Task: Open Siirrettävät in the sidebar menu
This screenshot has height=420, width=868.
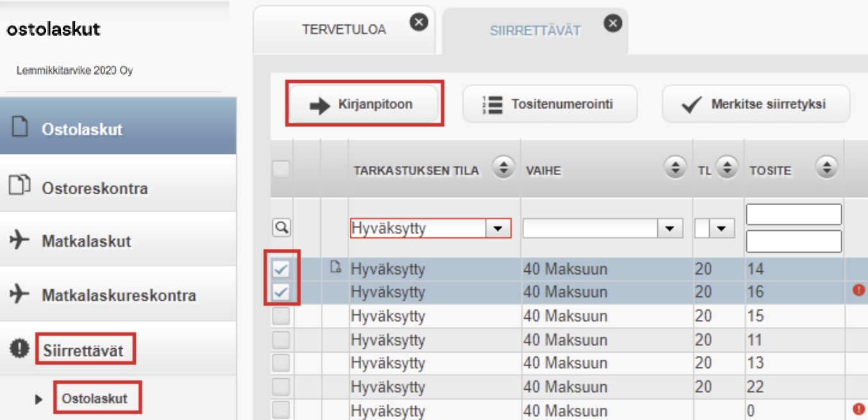Action: 118,349
